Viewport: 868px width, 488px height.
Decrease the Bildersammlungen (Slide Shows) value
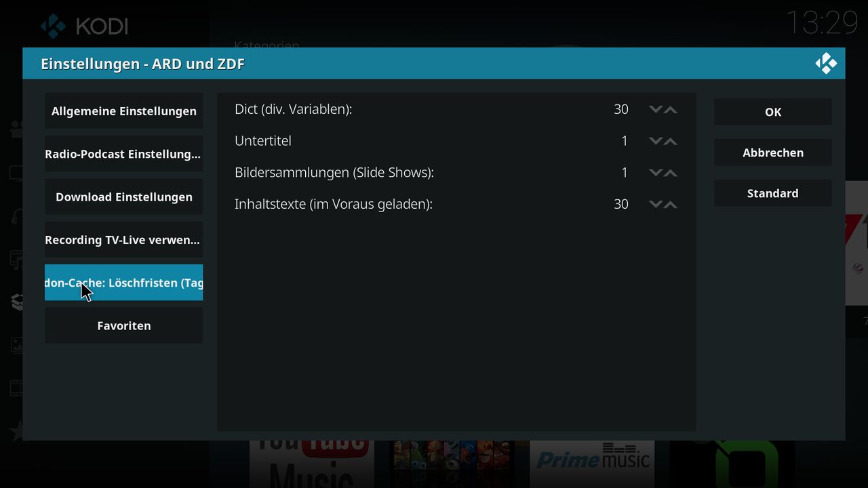point(655,172)
